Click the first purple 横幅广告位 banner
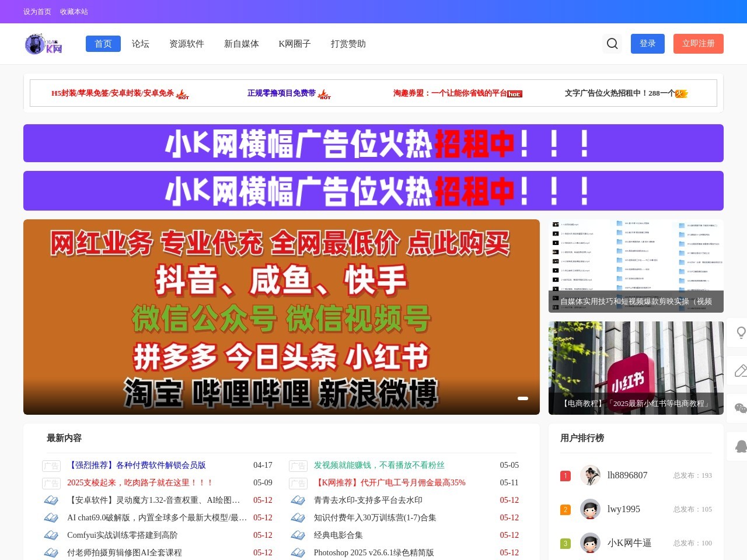747x560 pixels. coord(373,143)
